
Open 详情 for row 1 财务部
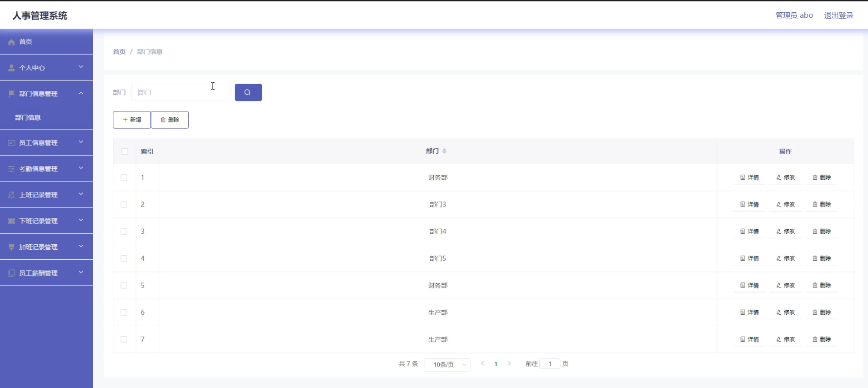pyautogui.click(x=749, y=177)
